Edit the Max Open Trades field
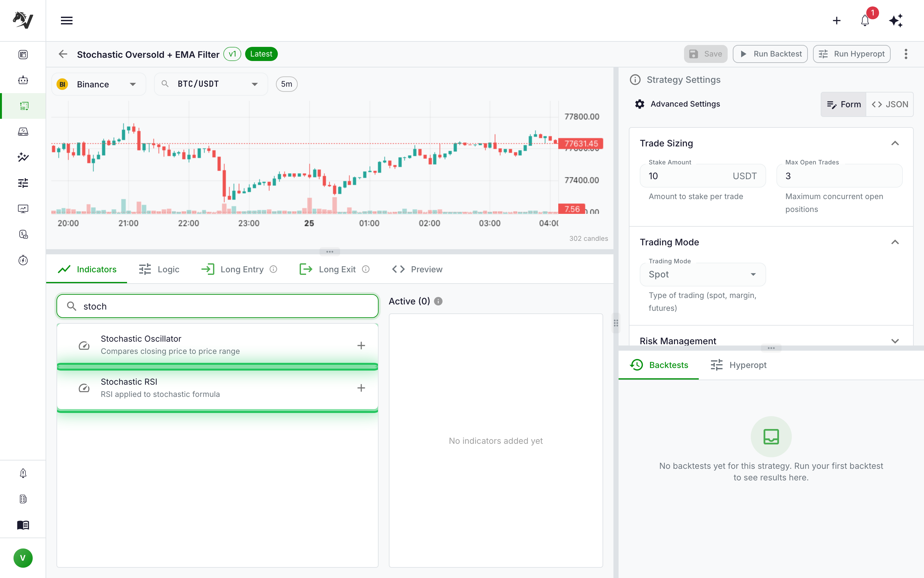This screenshot has width=924, height=578. pos(839,176)
